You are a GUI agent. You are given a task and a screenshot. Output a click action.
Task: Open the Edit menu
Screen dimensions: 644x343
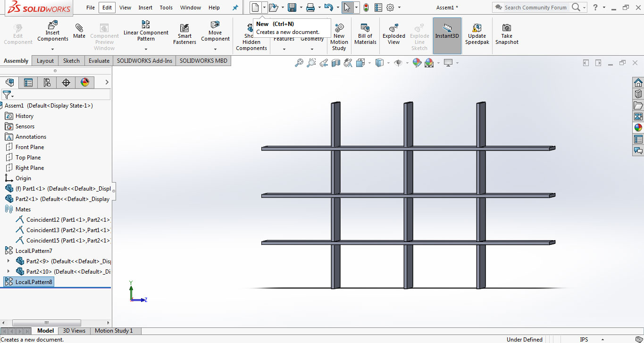pos(107,8)
